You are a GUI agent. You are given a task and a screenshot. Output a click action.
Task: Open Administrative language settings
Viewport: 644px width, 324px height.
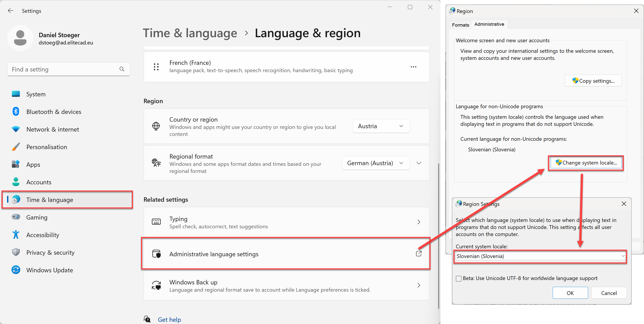point(286,254)
